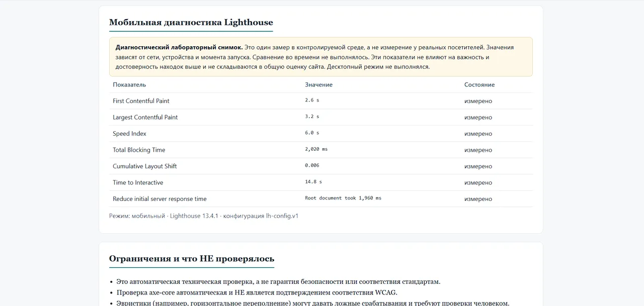
Task: Click 'измерено' in Time to Interactive row
Action: point(478,182)
